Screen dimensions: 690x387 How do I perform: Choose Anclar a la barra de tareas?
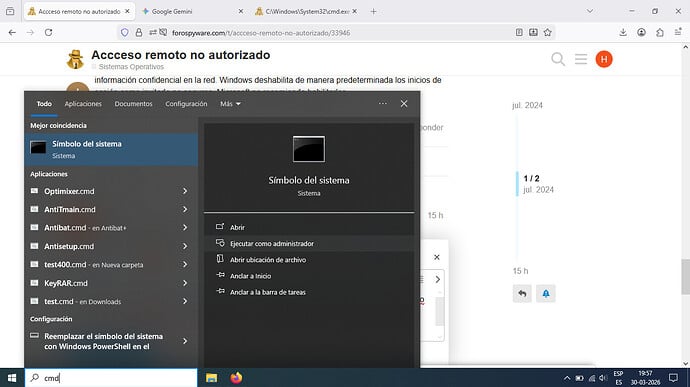point(309,292)
